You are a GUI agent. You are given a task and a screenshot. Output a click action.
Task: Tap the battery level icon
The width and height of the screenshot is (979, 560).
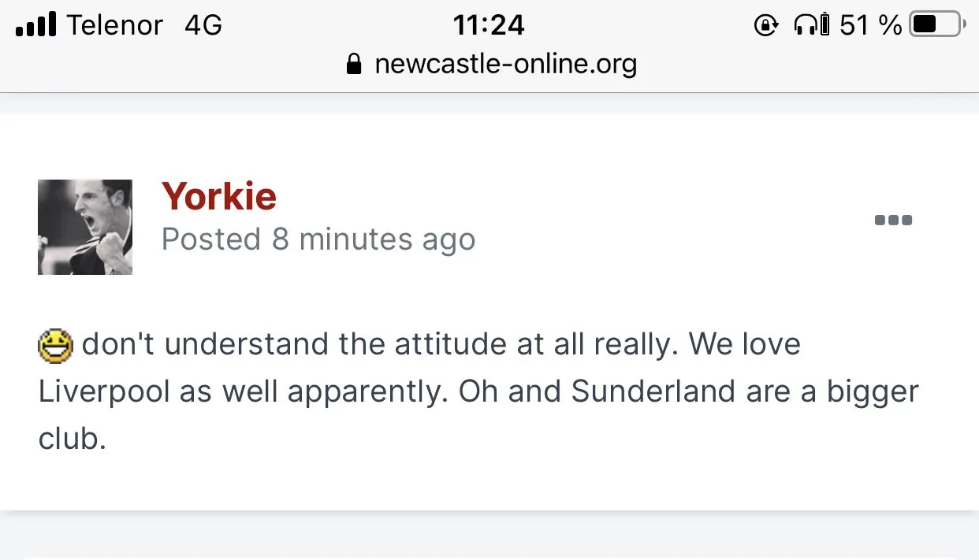point(937,25)
